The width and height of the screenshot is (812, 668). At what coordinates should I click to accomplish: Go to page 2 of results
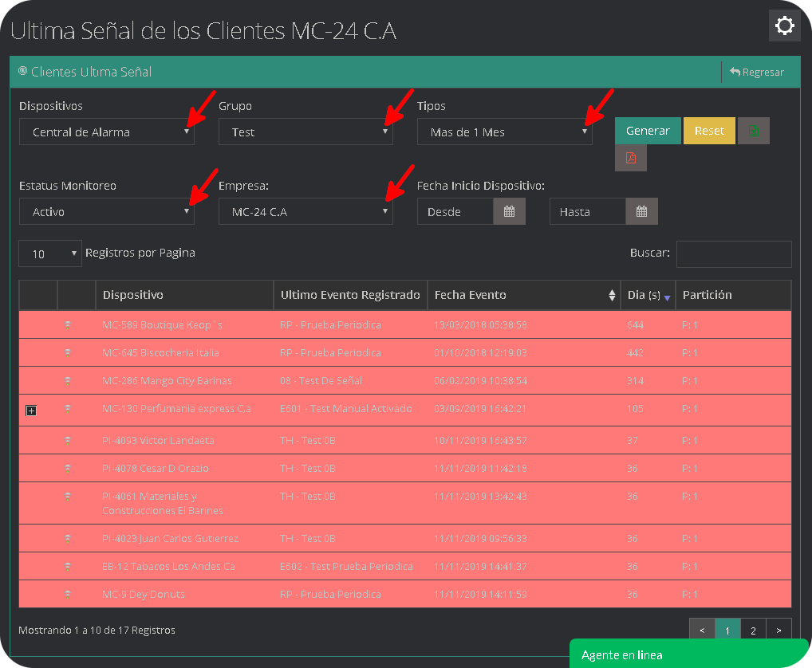753,630
